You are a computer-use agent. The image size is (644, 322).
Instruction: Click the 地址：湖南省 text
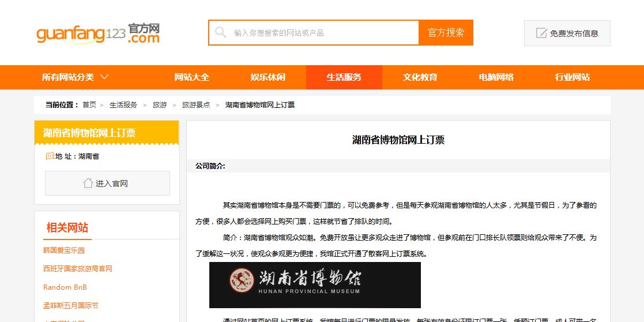point(77,156)
